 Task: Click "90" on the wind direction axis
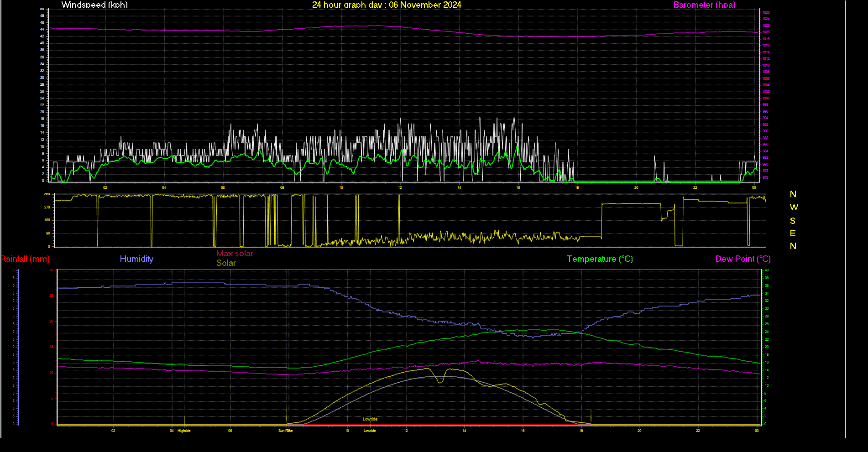[x=48, y=233]
